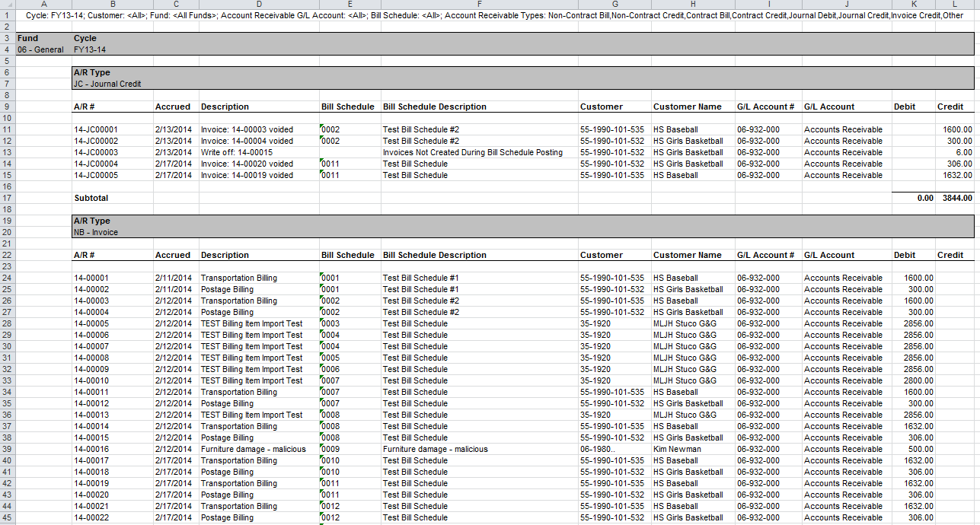
Task: Click the select-all corner of the sheet
Action: [8, 5]
